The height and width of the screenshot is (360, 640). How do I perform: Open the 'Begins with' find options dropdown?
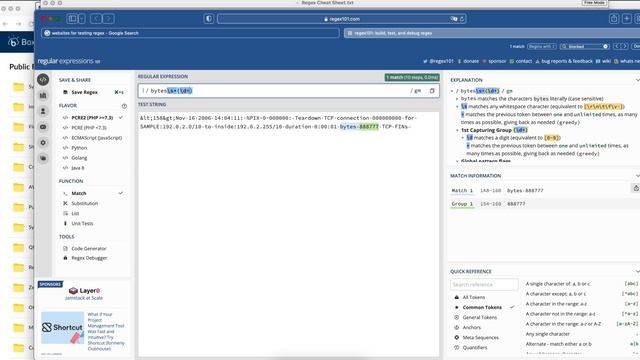(542, 47)
